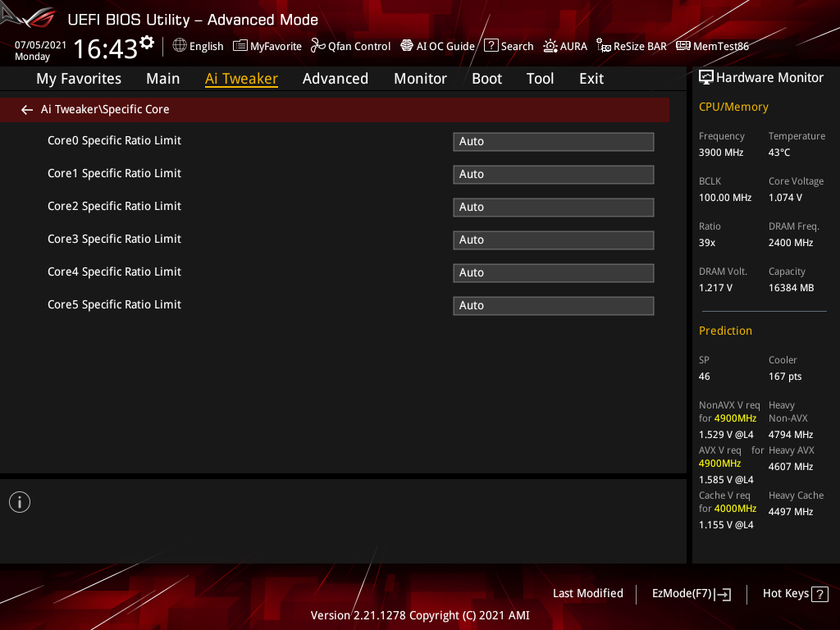Select Core3 Specific Ratio Limit label
840x630 pixels.
(x=114, y=239)
